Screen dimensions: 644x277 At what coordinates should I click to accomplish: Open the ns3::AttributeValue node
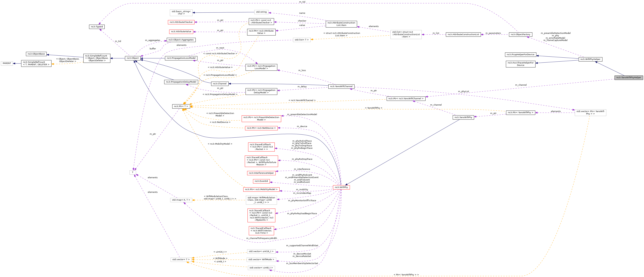point(181,32)
